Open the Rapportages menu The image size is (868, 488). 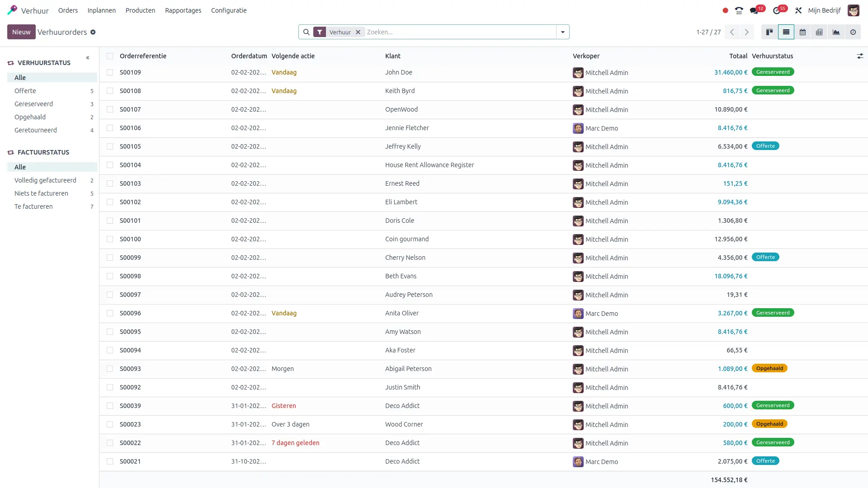point(183,10)
